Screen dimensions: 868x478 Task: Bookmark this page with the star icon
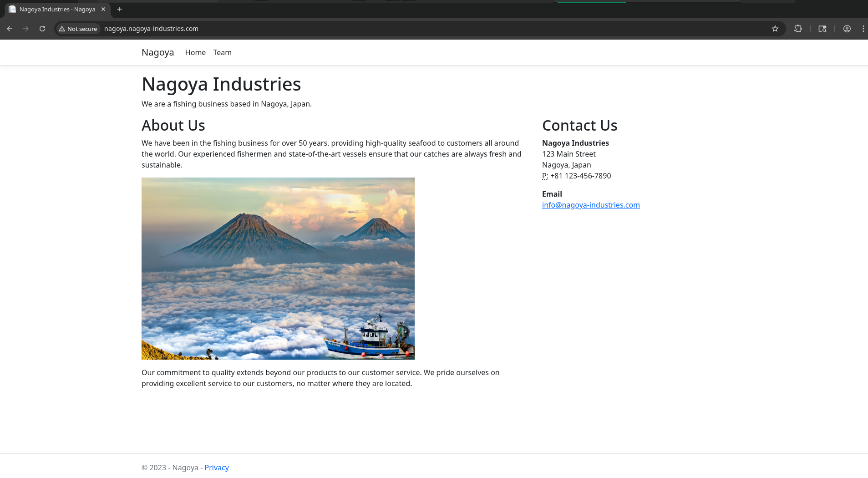775,29
